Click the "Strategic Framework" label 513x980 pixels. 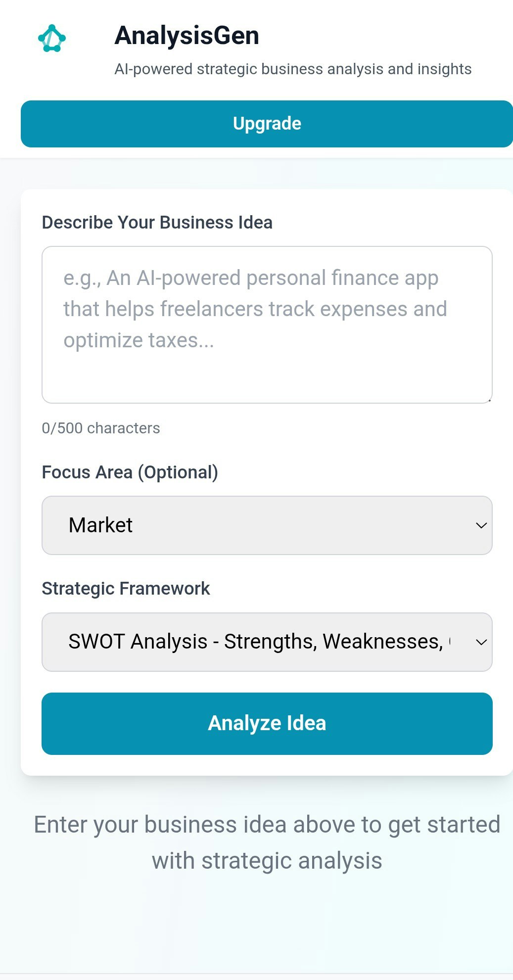click(126, 588)
